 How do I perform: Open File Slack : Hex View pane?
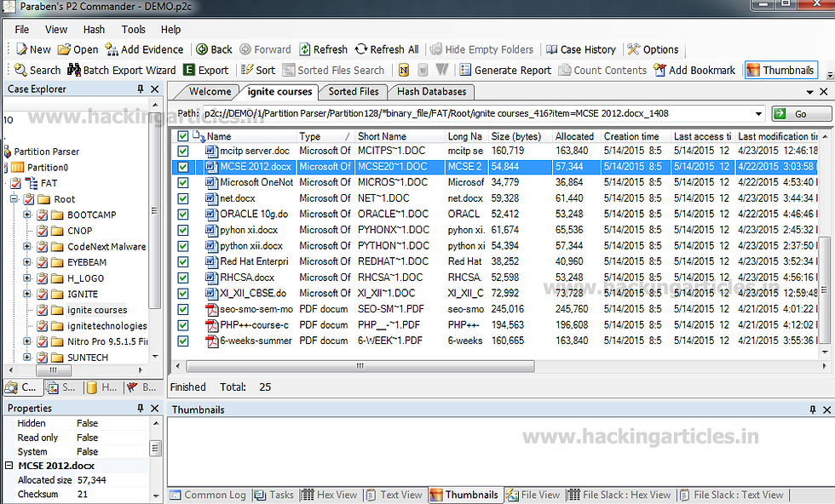click(619, 495)
